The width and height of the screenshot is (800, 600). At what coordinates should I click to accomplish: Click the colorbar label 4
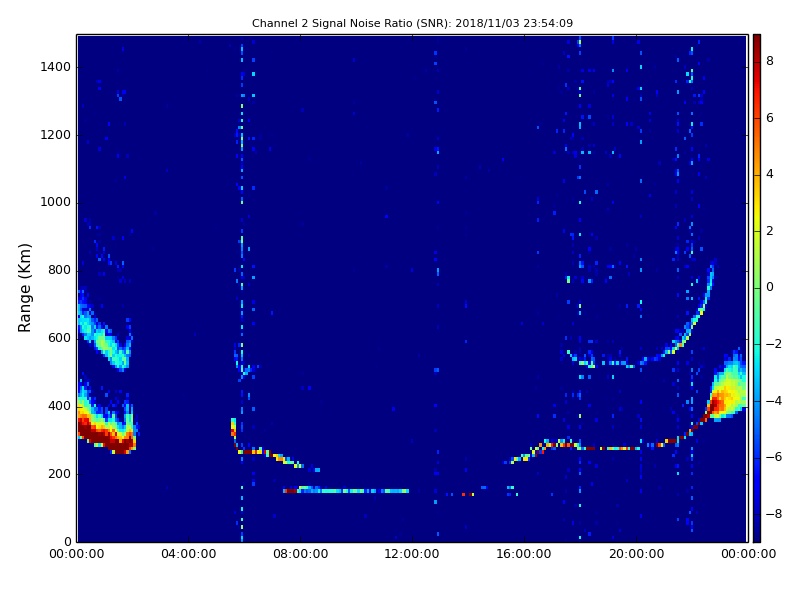pos(770,174)
